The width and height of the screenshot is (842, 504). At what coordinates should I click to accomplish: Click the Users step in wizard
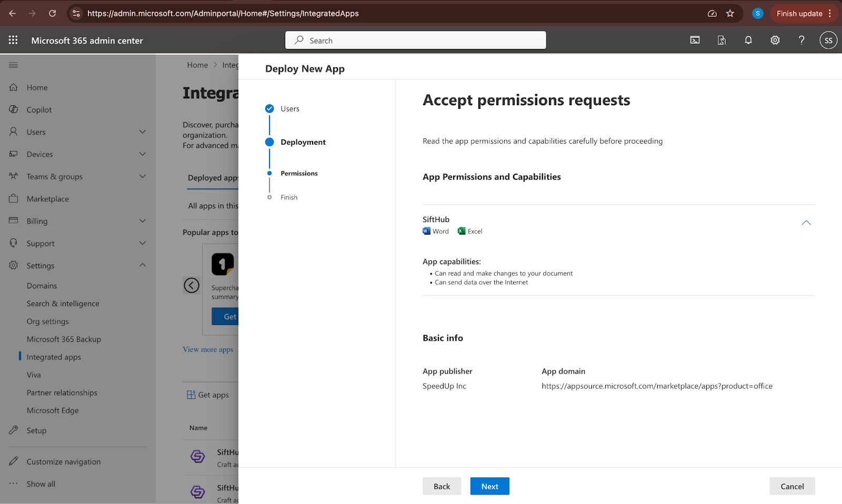[289, 109]
